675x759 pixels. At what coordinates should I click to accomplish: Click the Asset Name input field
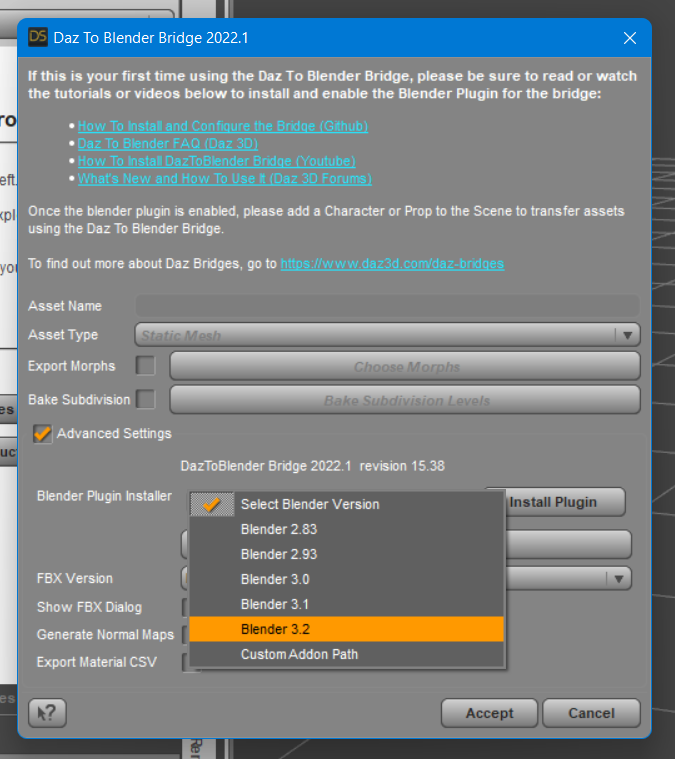click(x=387, y=306)
